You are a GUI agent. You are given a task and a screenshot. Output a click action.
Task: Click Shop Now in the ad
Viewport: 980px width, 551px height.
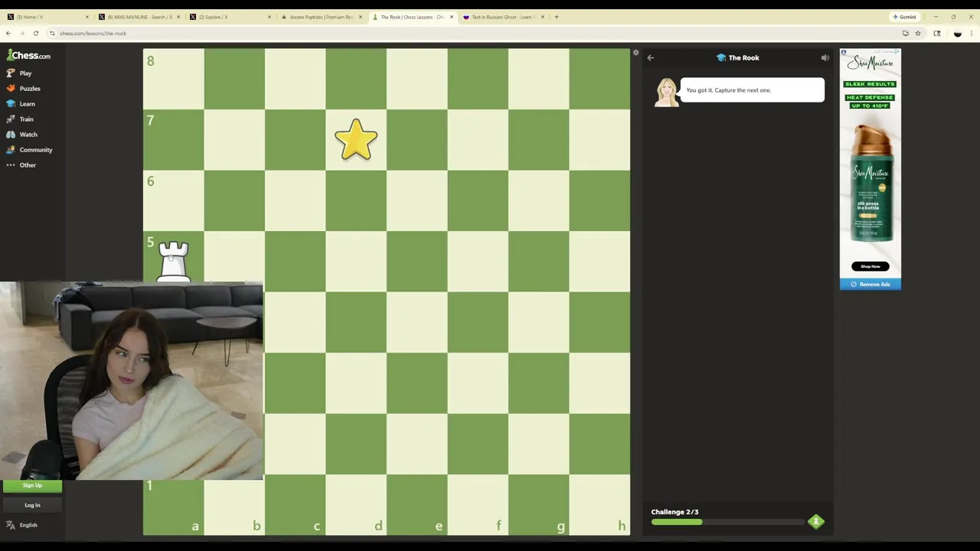click(x=870, y=266)
